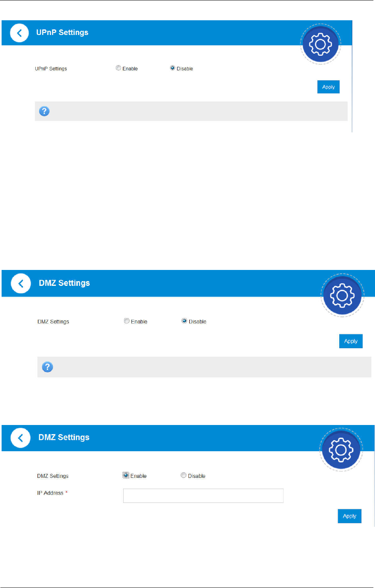The height and width of the screenshot is (588, 375).
Task: Click the gray help bar under UPnP Settings
Action: click(x=191, y=111)
